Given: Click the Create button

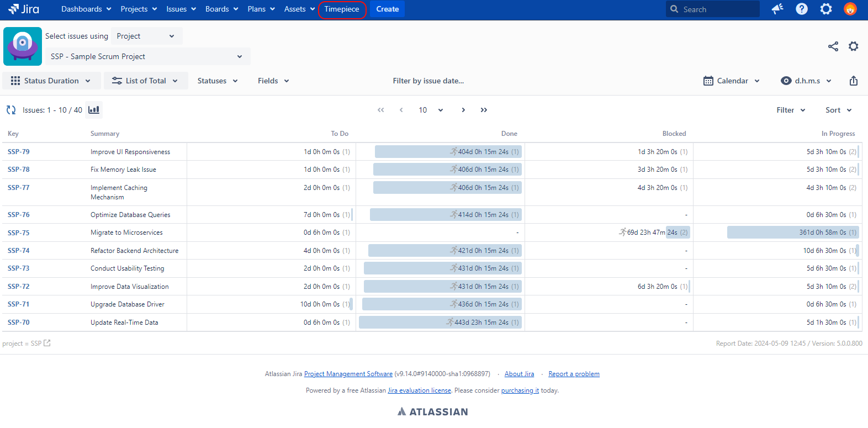Looking at the screenshot, I should point(387,9).
